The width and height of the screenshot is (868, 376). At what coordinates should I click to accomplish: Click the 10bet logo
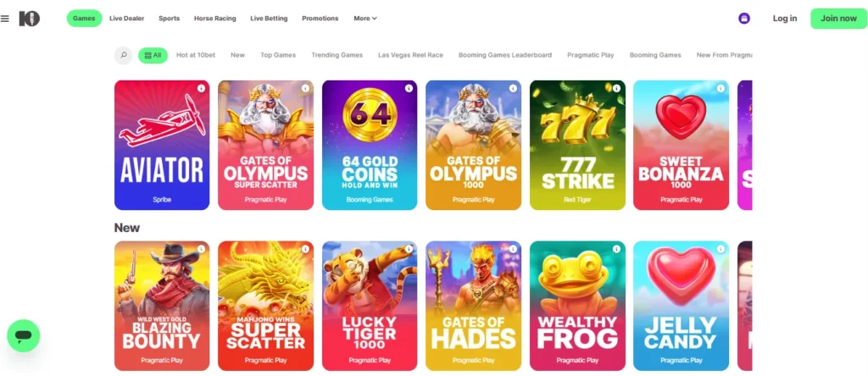coord(30,19)
